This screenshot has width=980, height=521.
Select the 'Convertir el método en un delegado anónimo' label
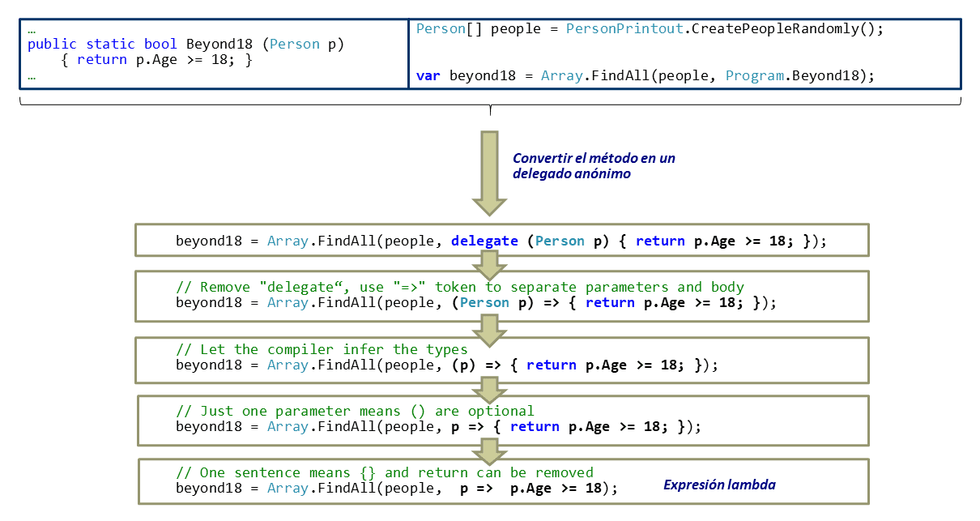click(594, 166)
